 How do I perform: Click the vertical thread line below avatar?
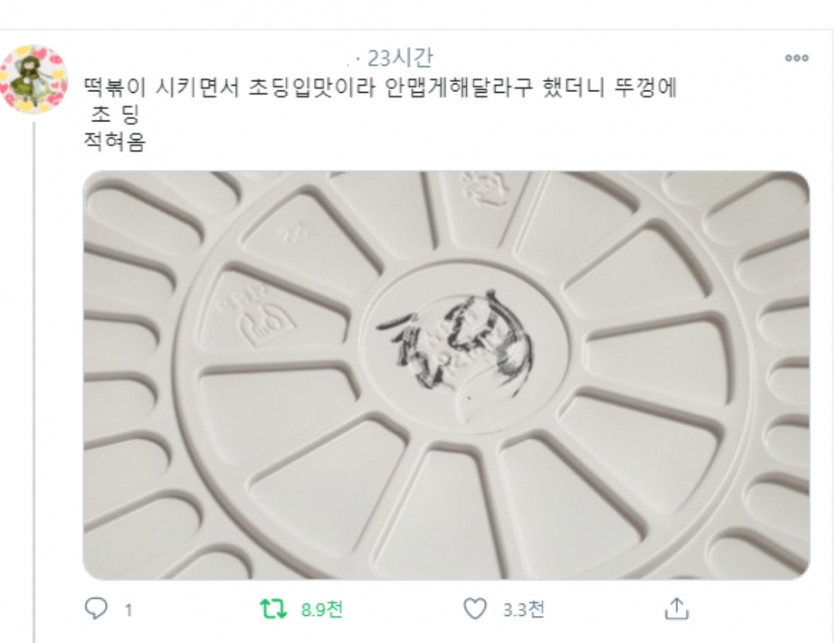click(x=34, y=381)
